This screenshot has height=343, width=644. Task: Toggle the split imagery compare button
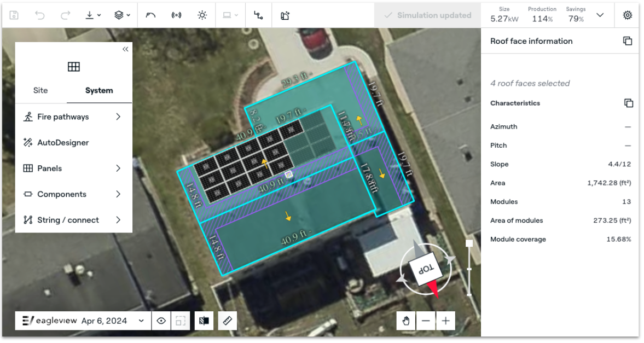(x=204, y=321)
